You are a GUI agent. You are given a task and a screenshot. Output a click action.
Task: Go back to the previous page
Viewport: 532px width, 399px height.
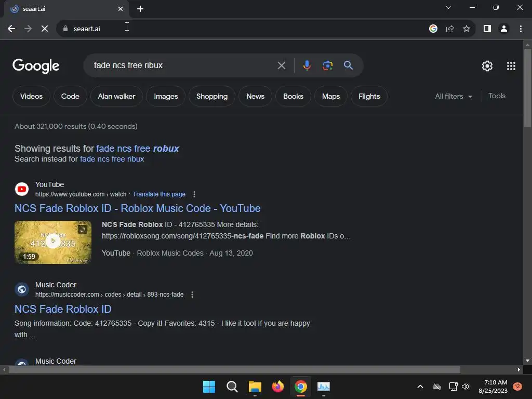click(x=11, y=29)
